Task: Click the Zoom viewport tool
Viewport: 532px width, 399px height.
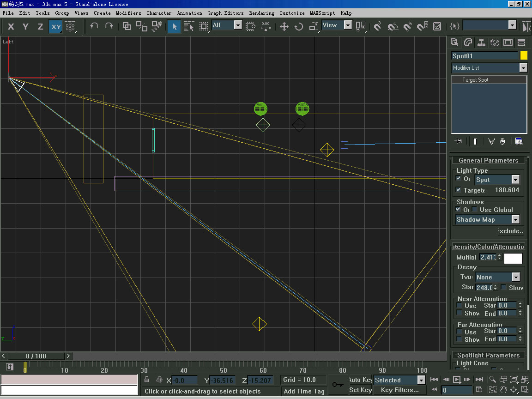Action: pos(493,379)
